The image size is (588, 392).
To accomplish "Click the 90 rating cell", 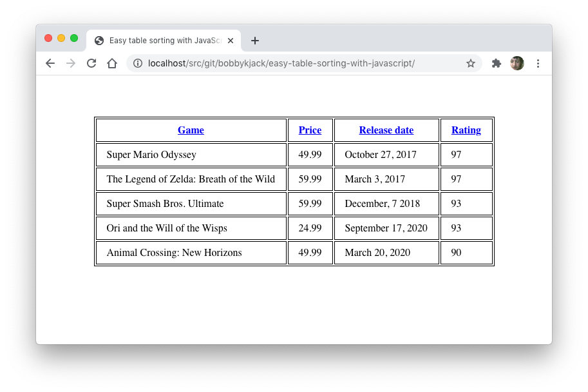I will 466,253.
